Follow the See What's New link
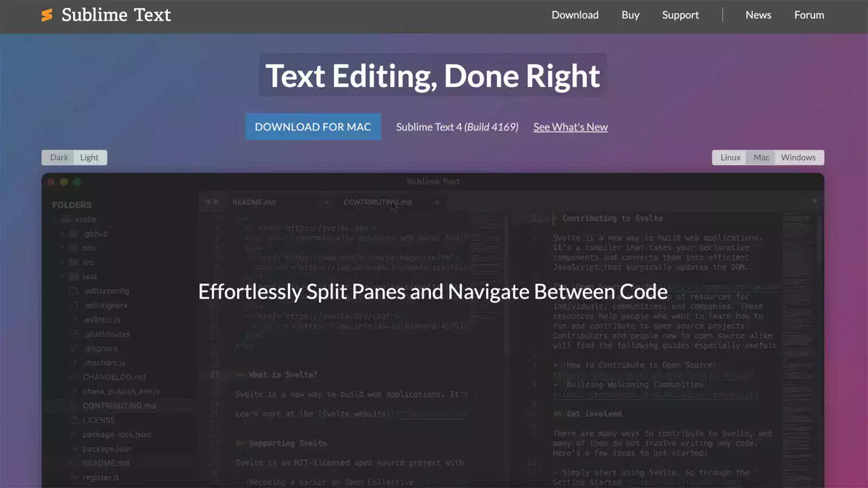Viewport: 868px width, 488px height. [570, 127]
